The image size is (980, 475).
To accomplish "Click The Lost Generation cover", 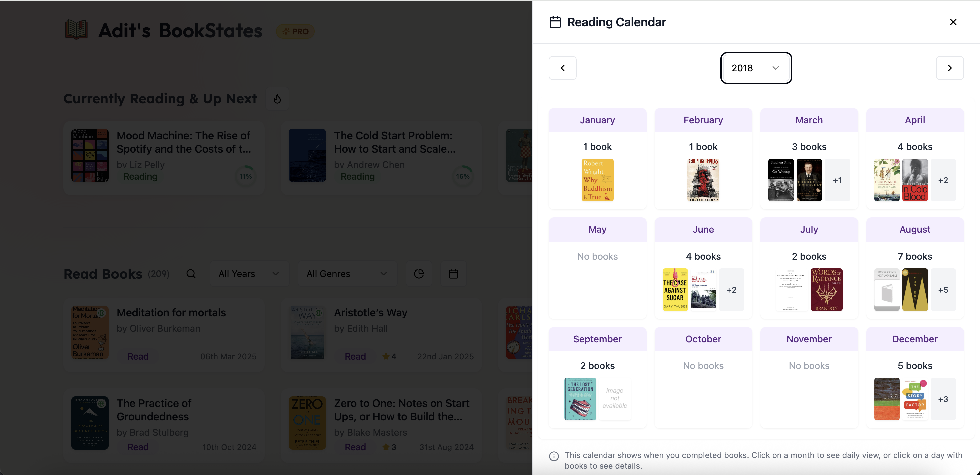I will click(580, 399).
